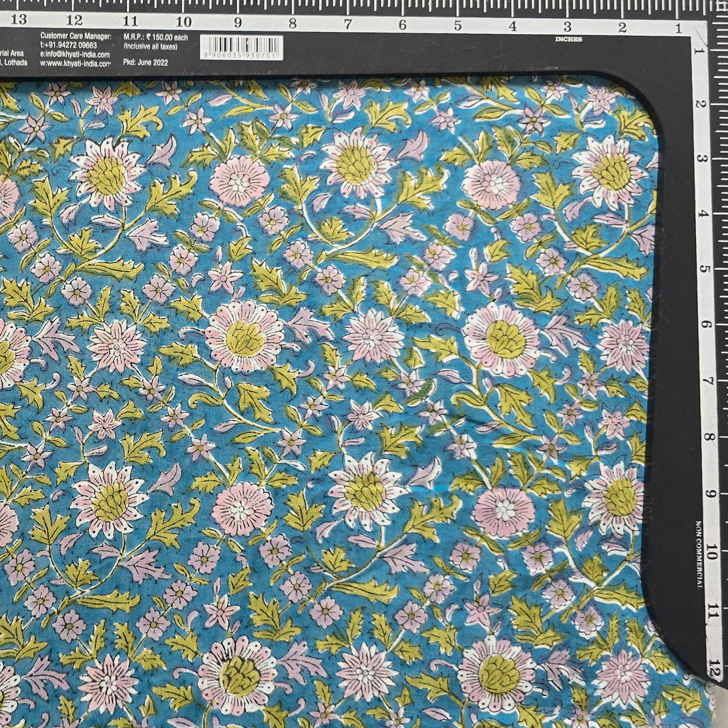Pick number 4 on the horizontal ruler
The width and height of the screenshot is (728, 728).
click(512, 26)
